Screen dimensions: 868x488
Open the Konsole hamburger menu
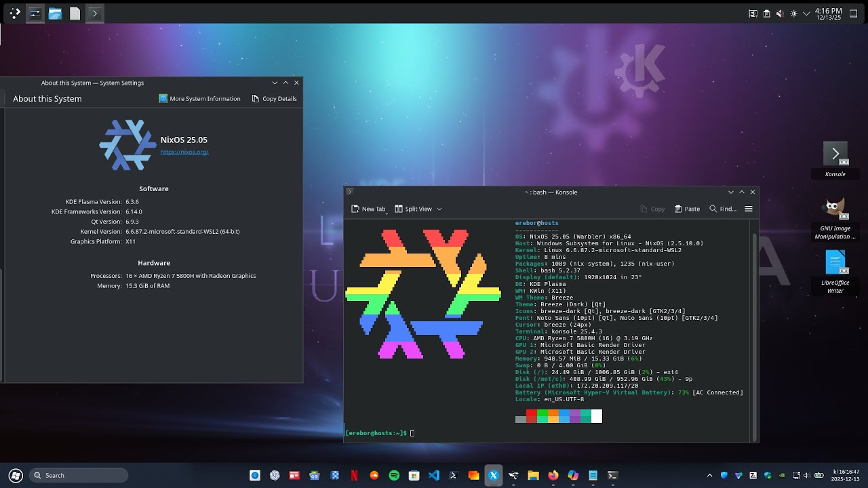click(749, 209)
